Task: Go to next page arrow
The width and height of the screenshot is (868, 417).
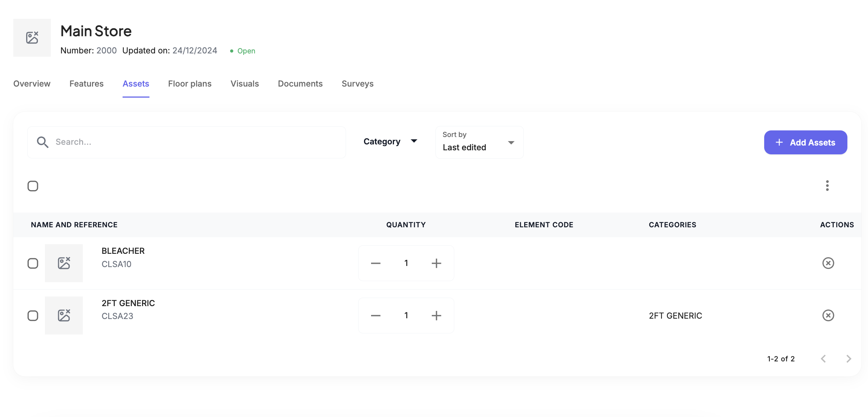Action: pos(848,359)
